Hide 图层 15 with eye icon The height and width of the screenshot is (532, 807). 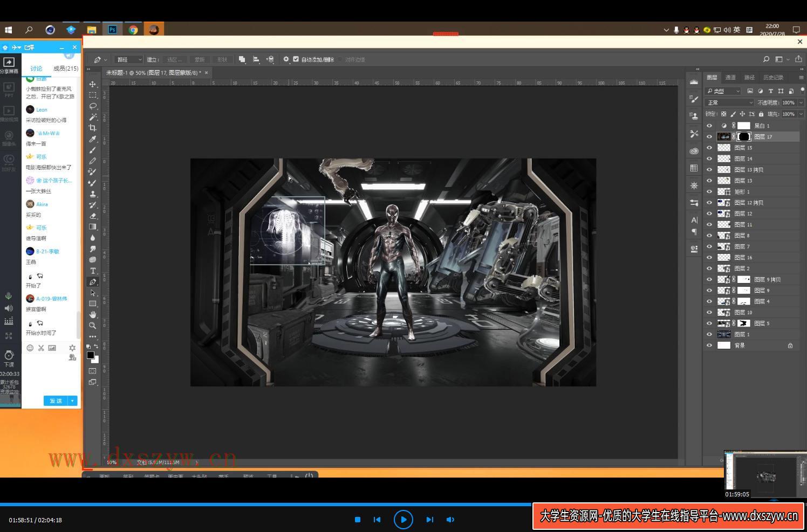pyautogui.click(x=709, y=148)
